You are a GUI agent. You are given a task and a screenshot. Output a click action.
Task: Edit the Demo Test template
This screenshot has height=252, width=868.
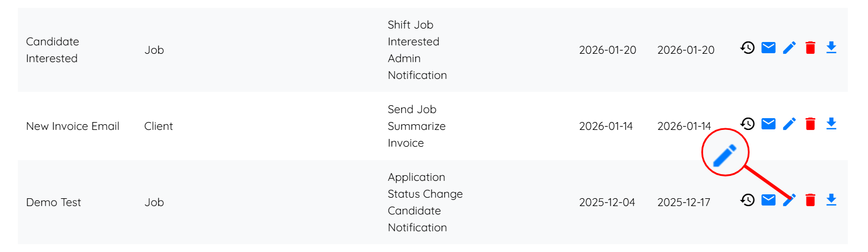click(790, 200)
